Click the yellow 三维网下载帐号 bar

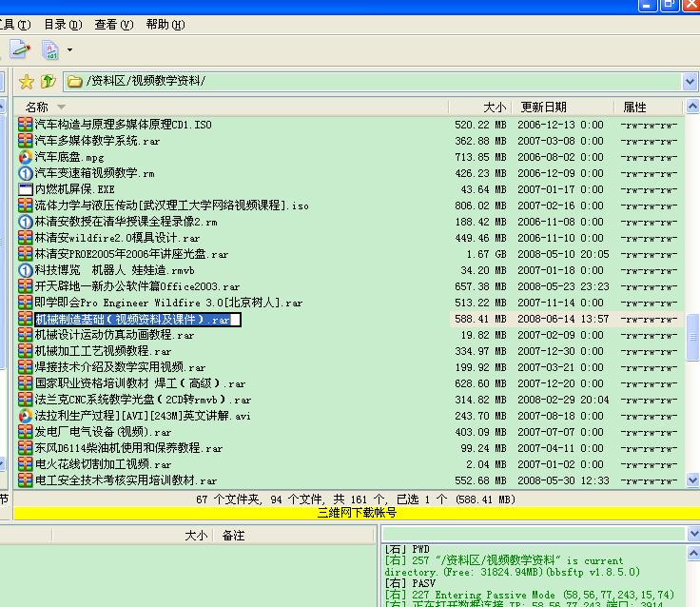357,513
